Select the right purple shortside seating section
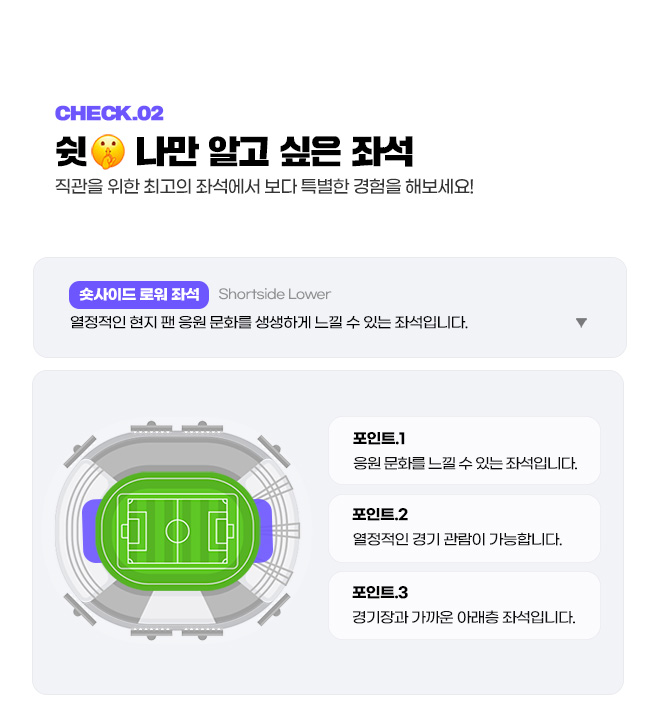652x717 pixels. click(264, 530)
